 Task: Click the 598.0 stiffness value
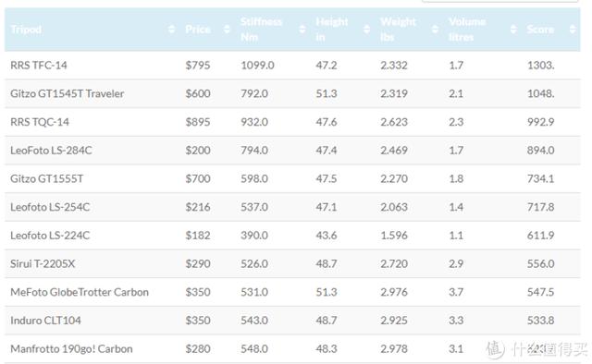(254, 178)
